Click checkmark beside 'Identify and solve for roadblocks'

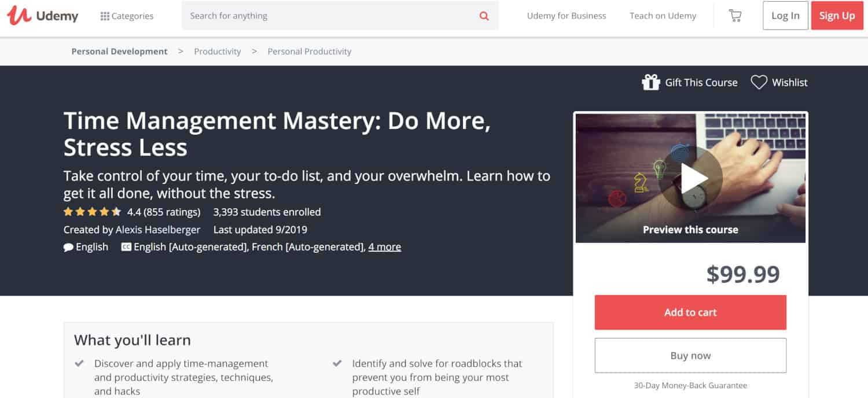pyautogui.click(x=337, y=364)
